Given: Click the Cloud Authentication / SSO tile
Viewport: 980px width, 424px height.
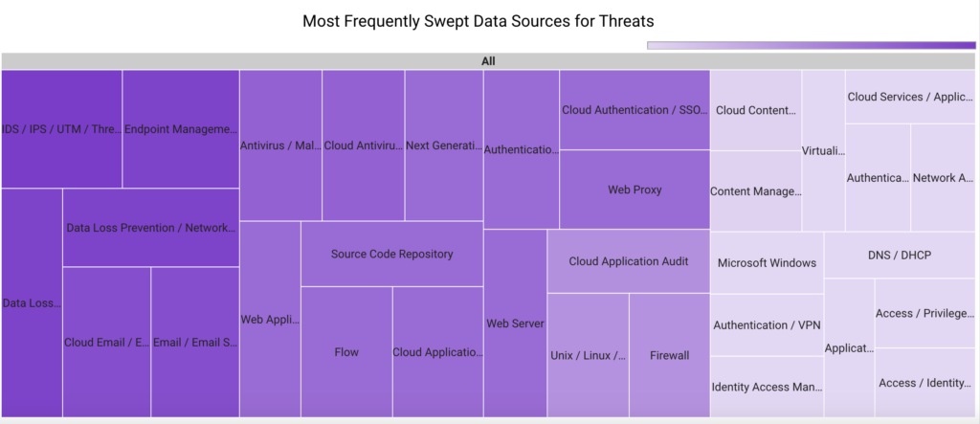Looking at the screenshot, I should point(635,110).
